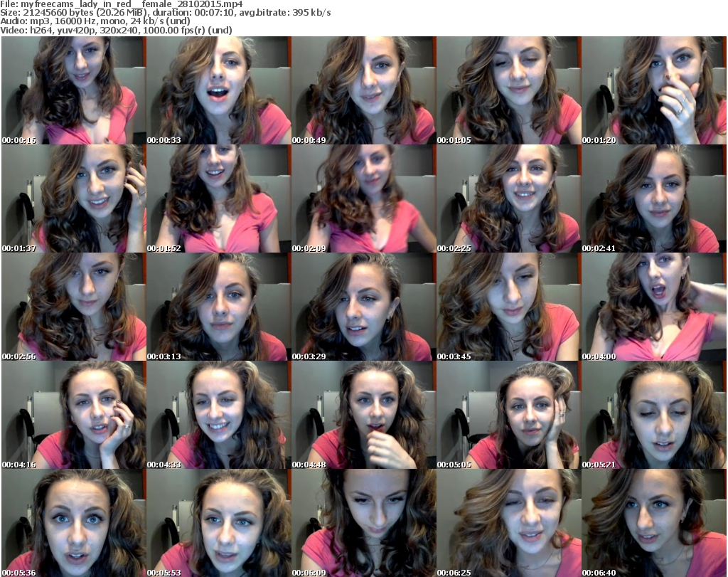The width and height of the screenshot is (728, 577).
Task: Choose the thumbnail stamped 00:05:21
Action: pos(654,415)
